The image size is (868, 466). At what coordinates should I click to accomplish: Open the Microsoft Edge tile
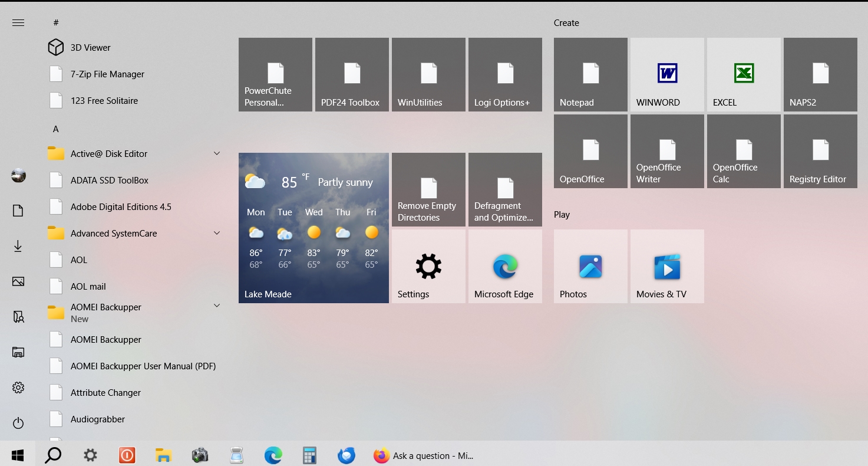point(505,266)
